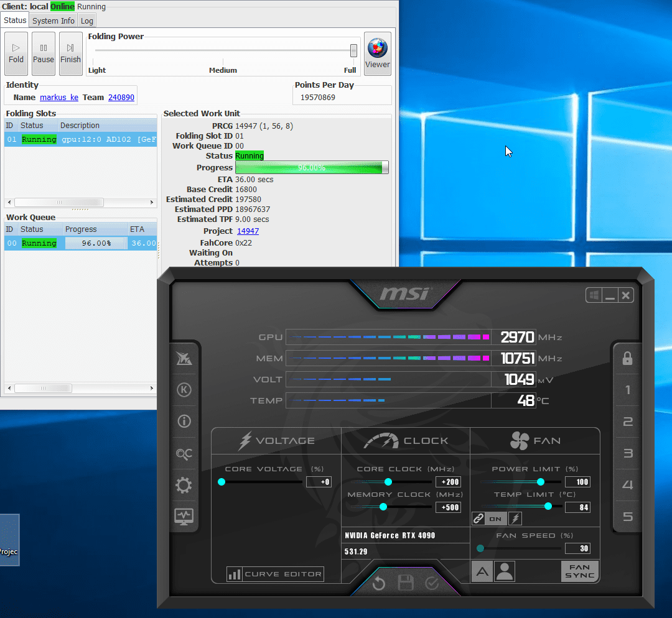
Task: Click Work Queue scrollbar right arrow
Action: tap(152, 388)
